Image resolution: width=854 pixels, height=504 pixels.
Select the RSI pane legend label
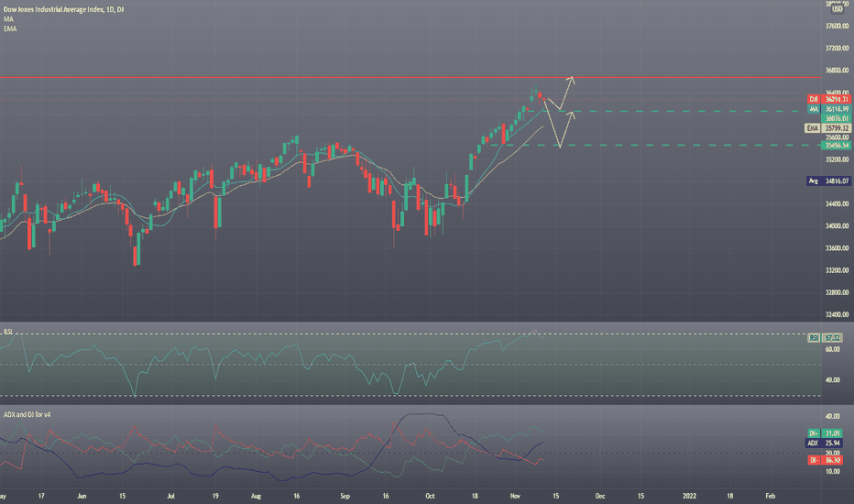(8, 332)
